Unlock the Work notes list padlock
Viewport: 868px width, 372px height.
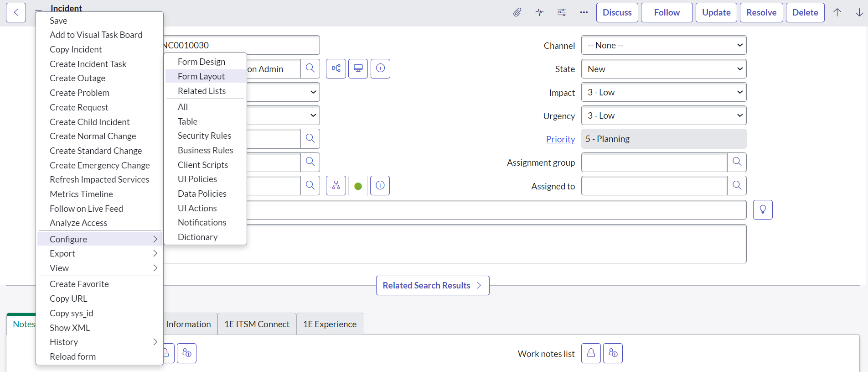[590, 353]
